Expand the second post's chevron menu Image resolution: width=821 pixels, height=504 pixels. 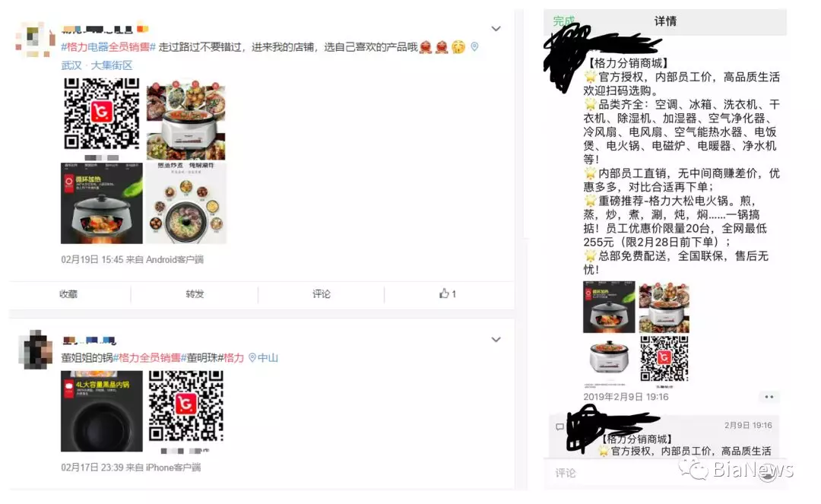click(x=496, y=340)
